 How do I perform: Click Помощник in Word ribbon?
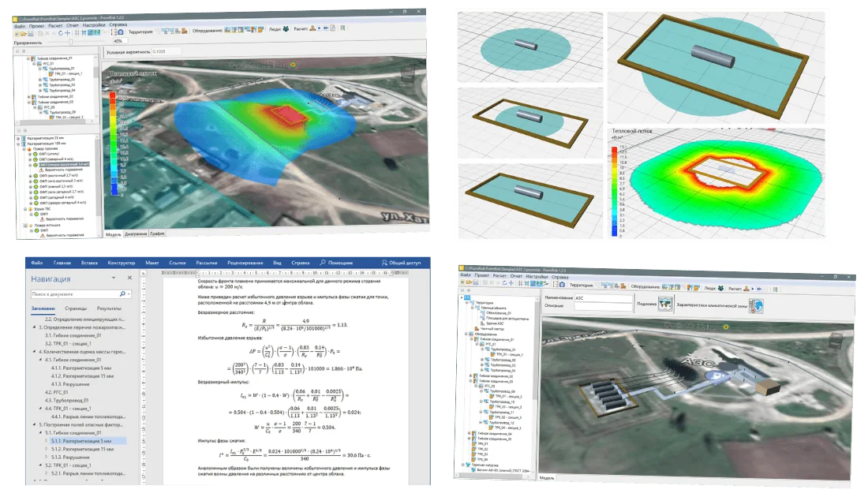tap(337, 263)
